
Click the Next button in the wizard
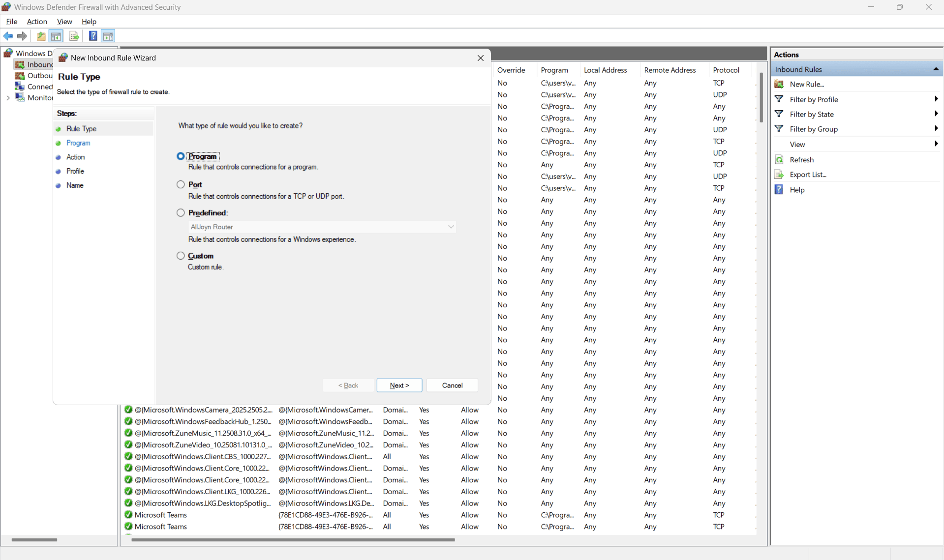pos(399,385)
